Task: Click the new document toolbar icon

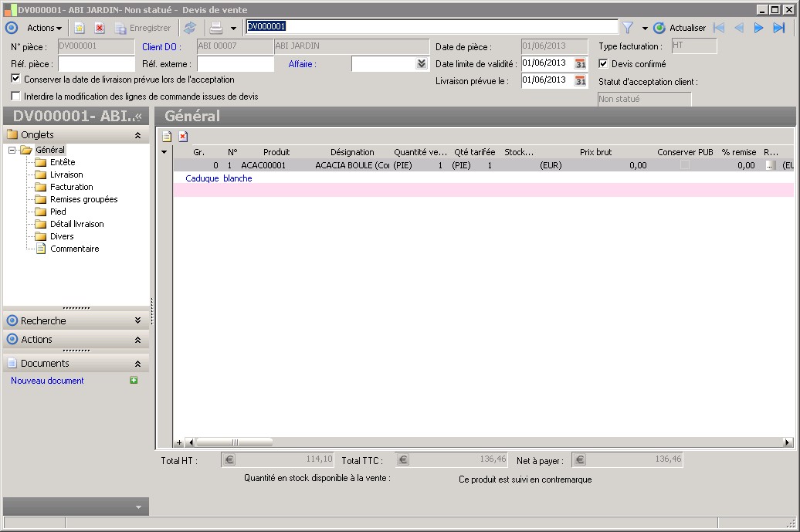Action: point(79,28)
